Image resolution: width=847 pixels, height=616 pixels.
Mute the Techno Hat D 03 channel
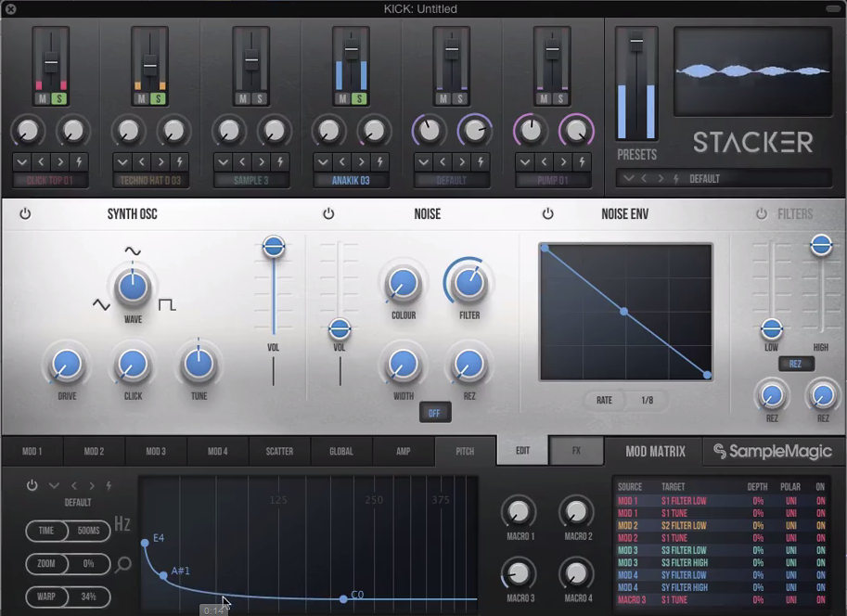tap(142, 99)
